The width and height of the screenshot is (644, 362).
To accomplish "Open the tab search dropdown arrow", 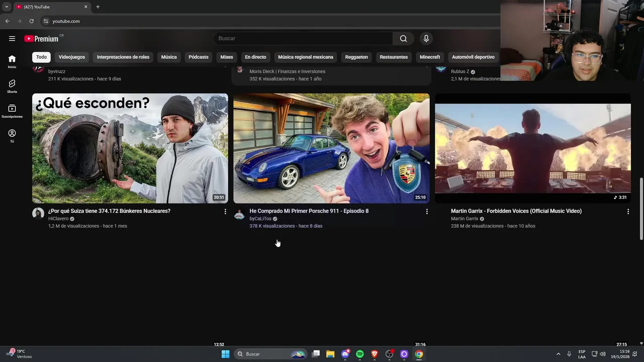I will 7,7.
